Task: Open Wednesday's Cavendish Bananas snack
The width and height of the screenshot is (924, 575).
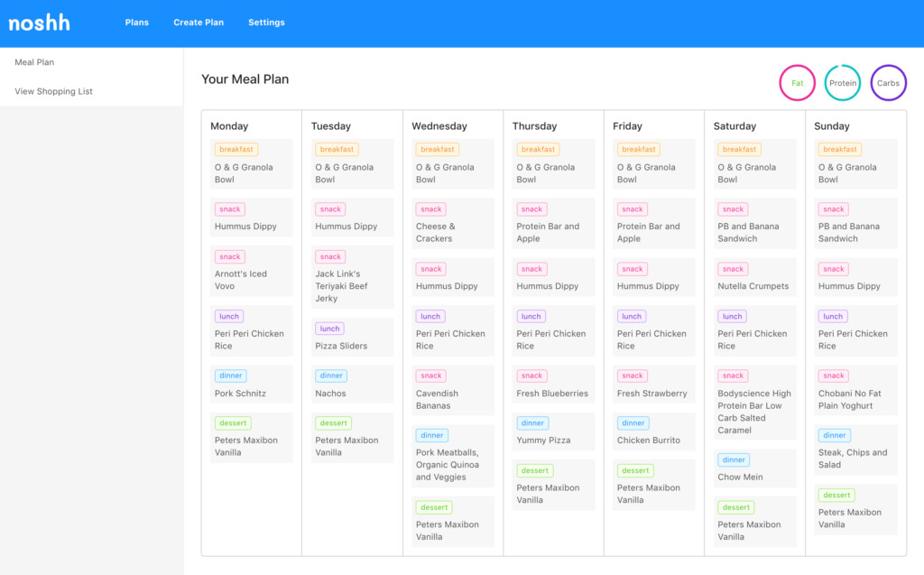Action: tap(453, 391)
